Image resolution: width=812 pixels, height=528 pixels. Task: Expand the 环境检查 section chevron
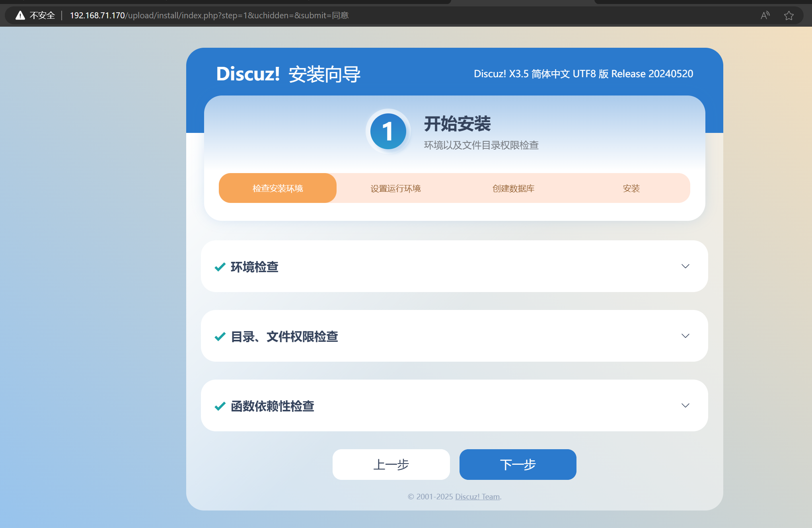coord(685,266)
